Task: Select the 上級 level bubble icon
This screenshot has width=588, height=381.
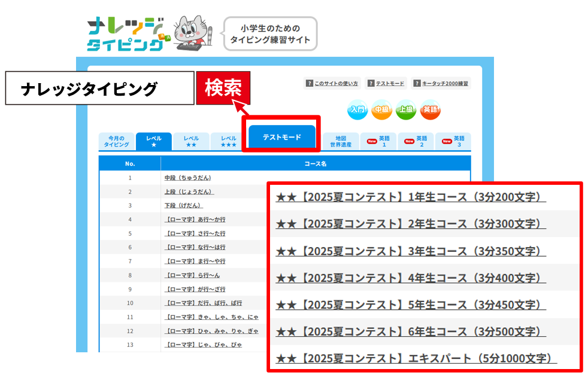Action: pos(406,110)
